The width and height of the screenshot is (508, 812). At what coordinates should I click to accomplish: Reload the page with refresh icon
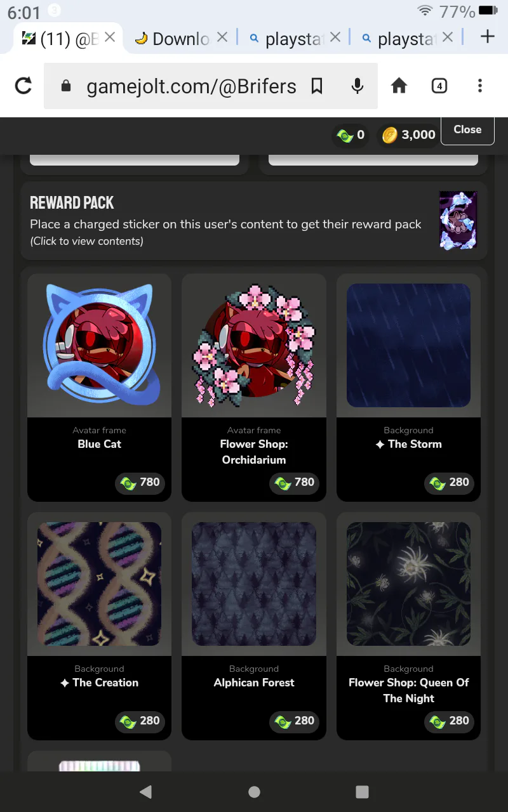tap(23, 86)
